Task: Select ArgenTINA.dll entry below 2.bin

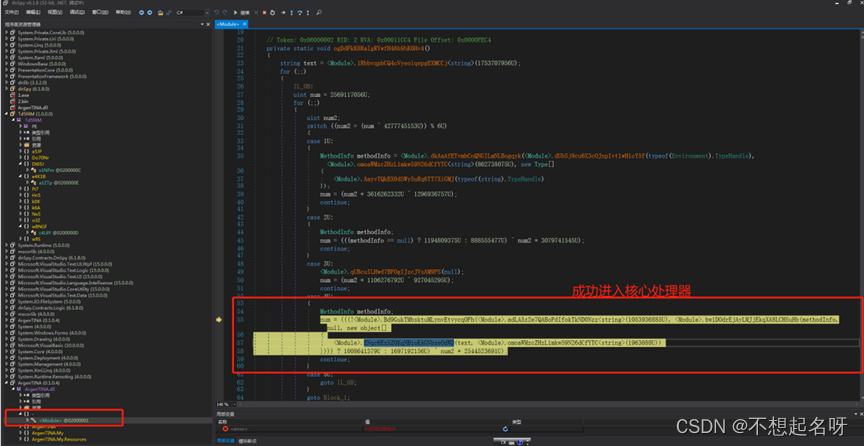Action: pos(33,108)
